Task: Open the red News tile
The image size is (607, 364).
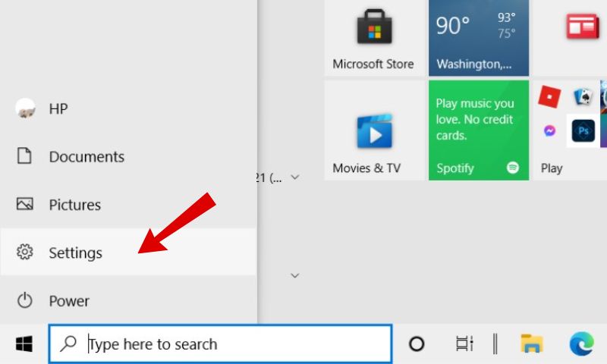Action: click(570, 37)
